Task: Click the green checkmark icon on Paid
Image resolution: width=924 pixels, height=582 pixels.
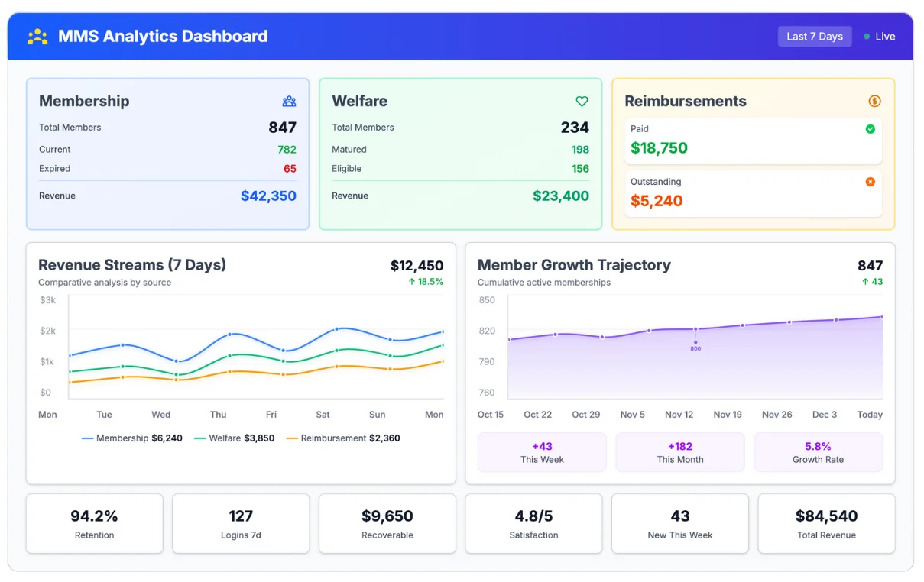Action: click(870, 129)
